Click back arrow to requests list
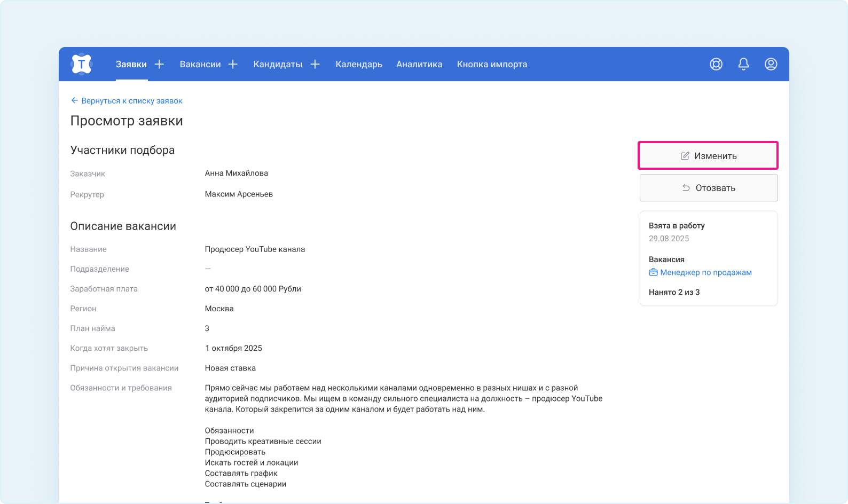The image size is (848, 504). point(74,101)
